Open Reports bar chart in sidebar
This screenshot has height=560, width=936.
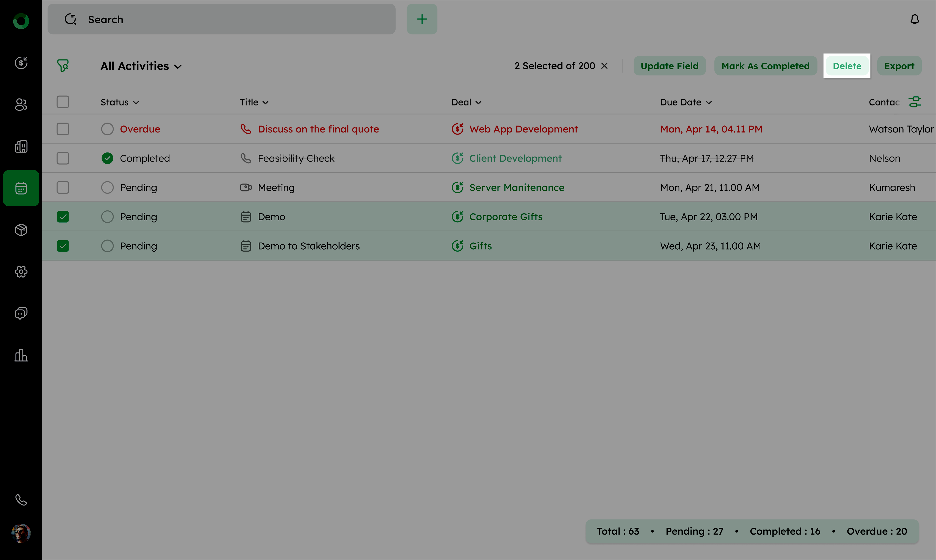(21, 355)
